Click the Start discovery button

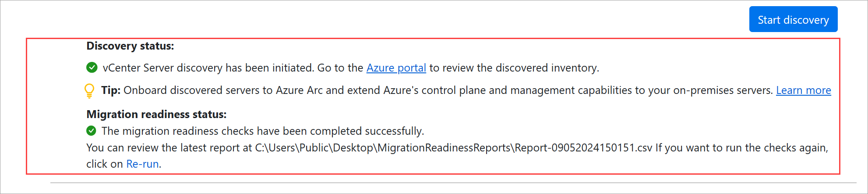[793, 19]
